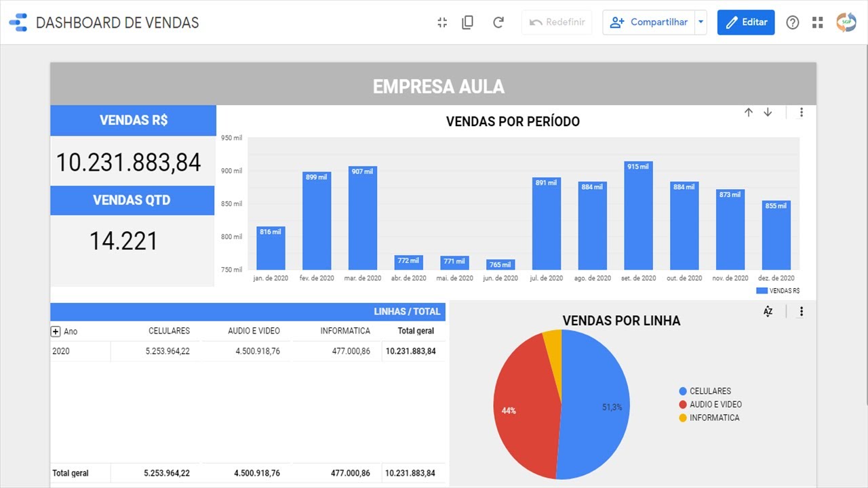Screen dimensions: 868x488
Task: Click the INFORMATICA column header
Action: (345, 331)
